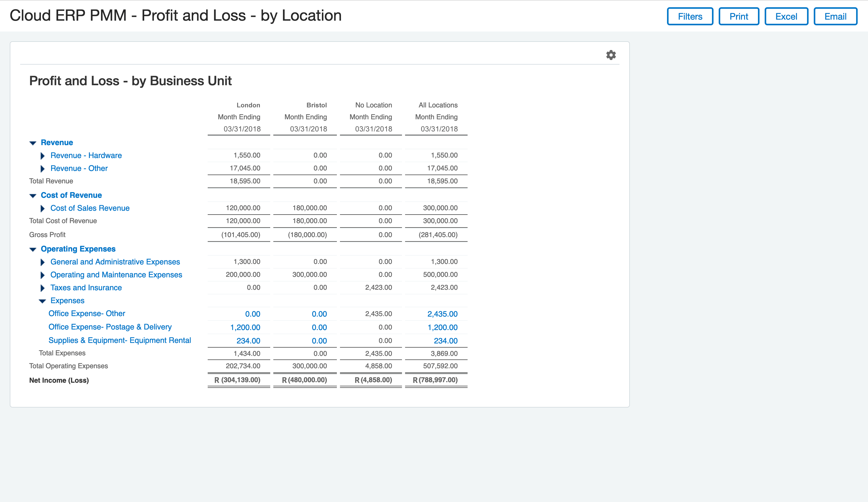This screenshot has height=502, width=868.
Task: Click the All Locations column header
Action: pos(438,105)
